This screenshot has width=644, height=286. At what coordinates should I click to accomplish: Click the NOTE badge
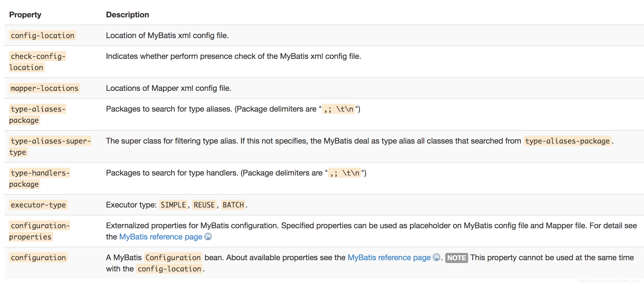tap(456, 258)
